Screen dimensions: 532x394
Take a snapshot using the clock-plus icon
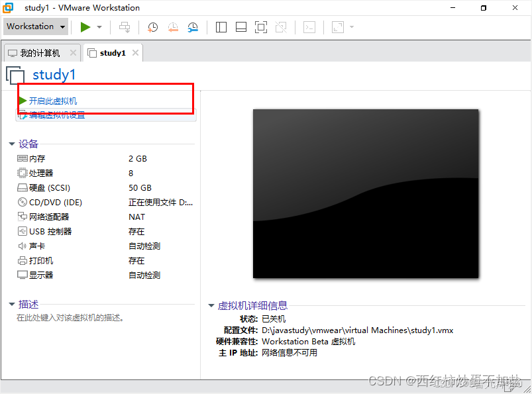coord(152,27)
